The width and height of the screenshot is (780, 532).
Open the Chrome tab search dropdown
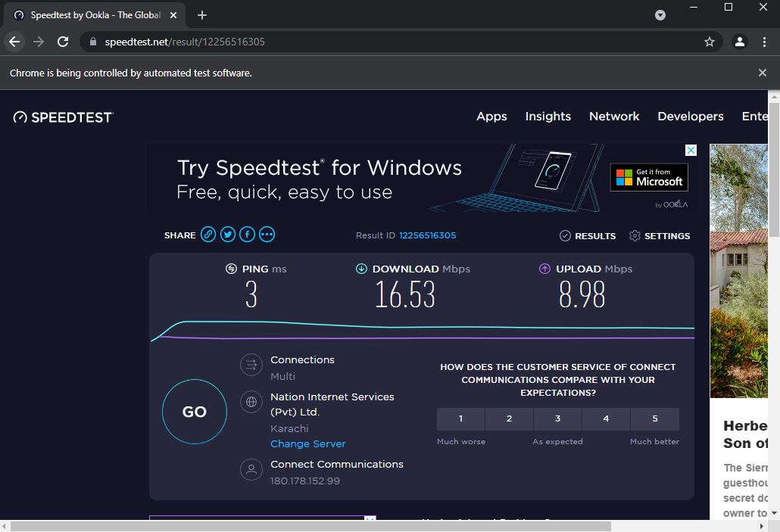(660, 15)
